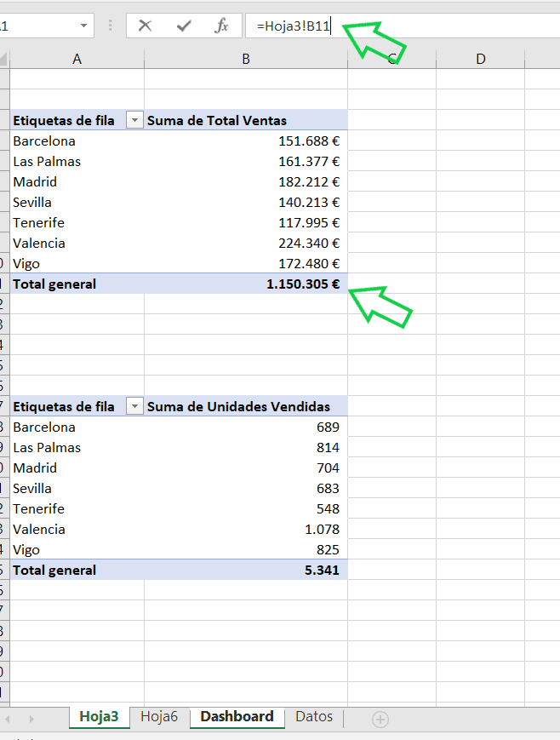Click Total general label in sales table
This screenshot has width=560, height=740.
(54, 284)
